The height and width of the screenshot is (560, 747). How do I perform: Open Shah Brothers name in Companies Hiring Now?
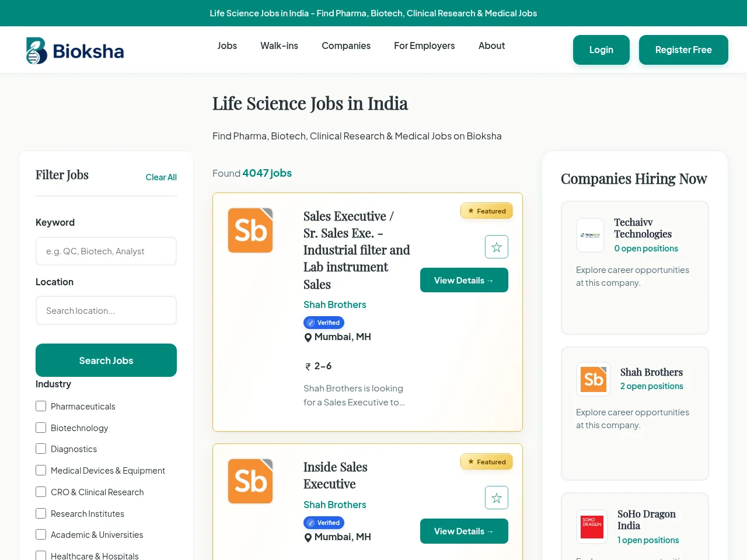651,372
